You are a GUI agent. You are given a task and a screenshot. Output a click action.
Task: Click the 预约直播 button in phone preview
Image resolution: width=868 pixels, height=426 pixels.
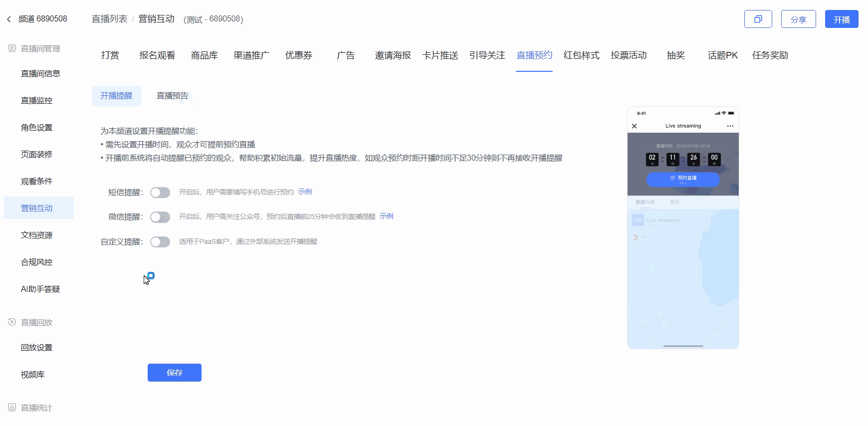(x=683, y=180)
